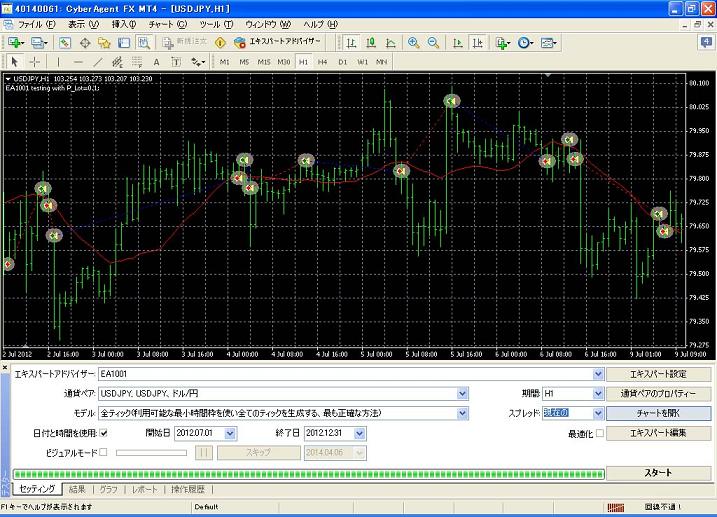Open the chat notifications bubble icon
The width and height of the screenshot is (717, 517).
(x=706, y=43)
